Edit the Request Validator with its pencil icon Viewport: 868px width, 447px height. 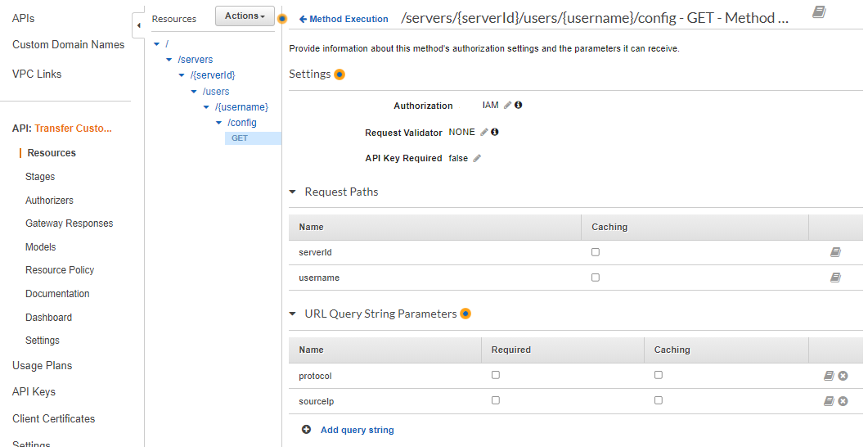click(x=483, y=133)
